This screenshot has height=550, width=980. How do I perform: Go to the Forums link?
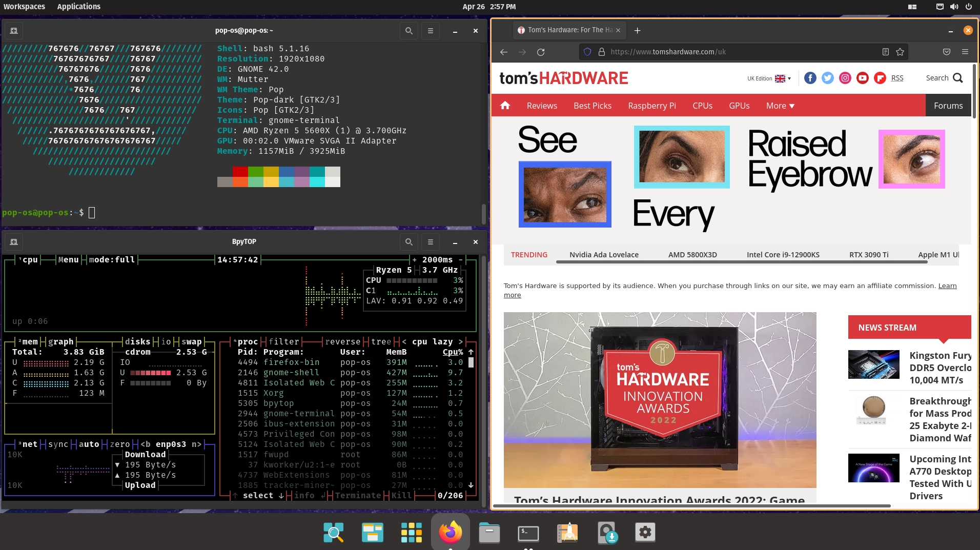tap(948, 106)
